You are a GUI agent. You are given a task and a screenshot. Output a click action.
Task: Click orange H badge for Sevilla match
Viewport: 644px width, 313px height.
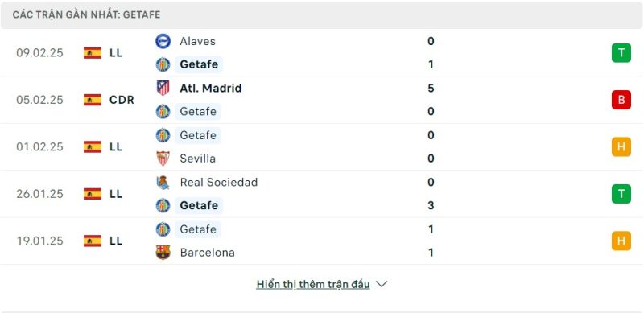(621, 146)
